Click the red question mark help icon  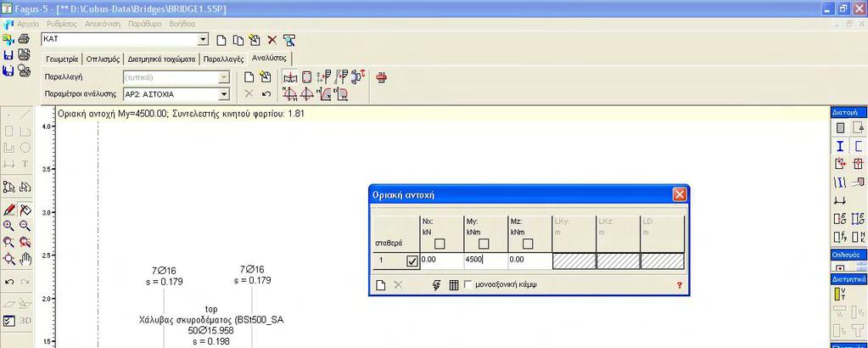680,285
